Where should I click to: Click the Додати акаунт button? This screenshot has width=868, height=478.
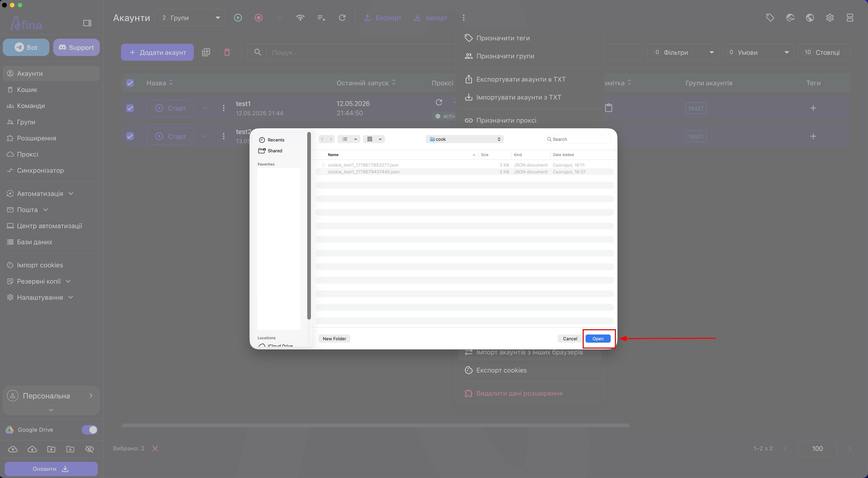pyautogui.click(x=157, y=52)
